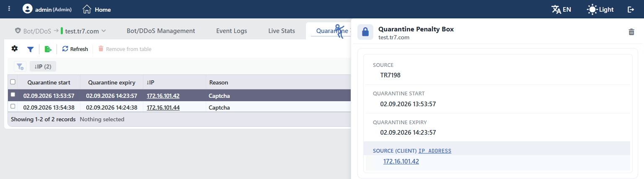Go to Home via house icon
Viewport: 644px width, 179px height.
pyautogui.click(x=87, y=9)
